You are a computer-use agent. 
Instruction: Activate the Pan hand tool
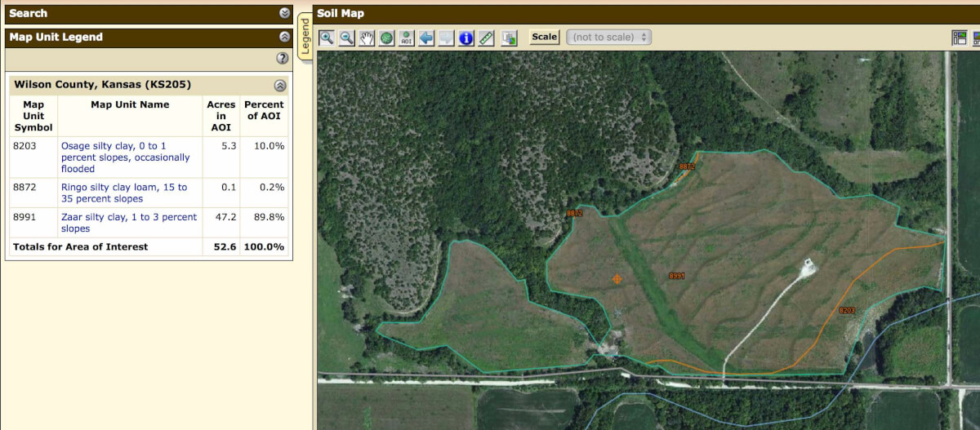click(367, 38)
